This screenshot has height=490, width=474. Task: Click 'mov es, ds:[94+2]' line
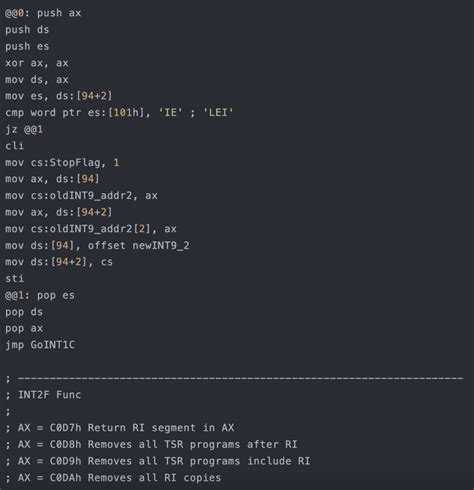[x=59, y=96]
